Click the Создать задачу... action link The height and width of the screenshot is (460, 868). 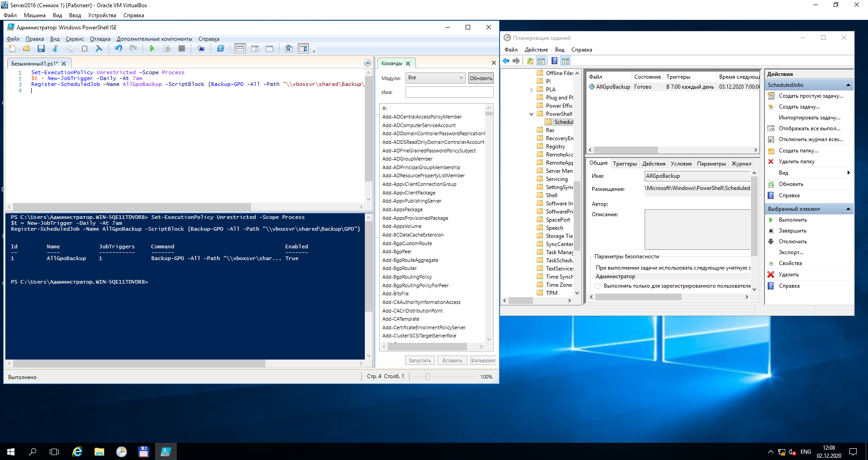click(x=799, y=107)
